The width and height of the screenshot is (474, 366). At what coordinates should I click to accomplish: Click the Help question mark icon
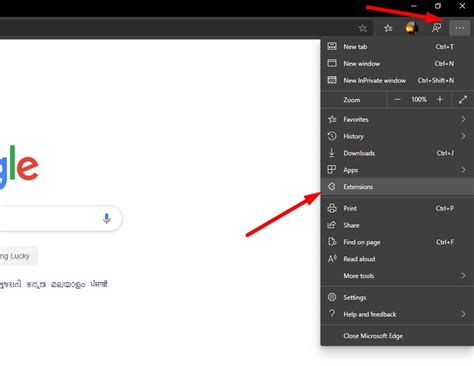[332, 314]
